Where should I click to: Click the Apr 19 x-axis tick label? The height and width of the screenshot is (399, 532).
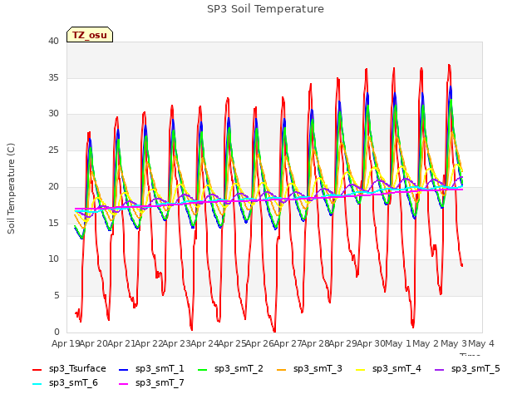coord(66,343)
